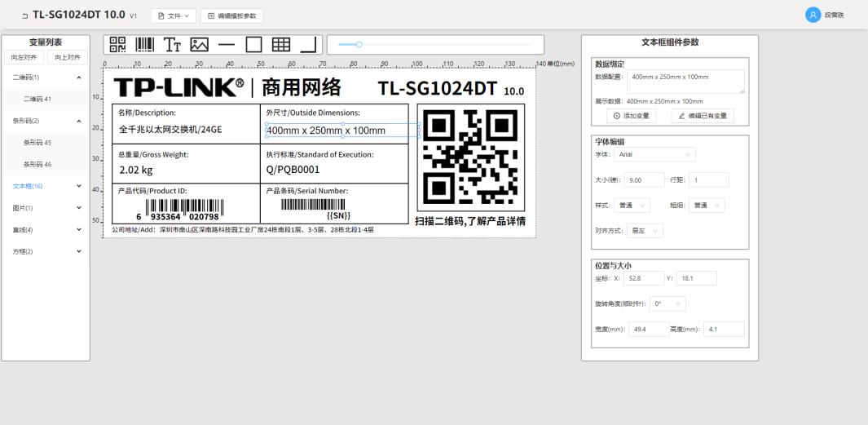This screenshot has height=425, width=868.
Task: Click 编辑已有变量 button
Action: click(703, 116)
